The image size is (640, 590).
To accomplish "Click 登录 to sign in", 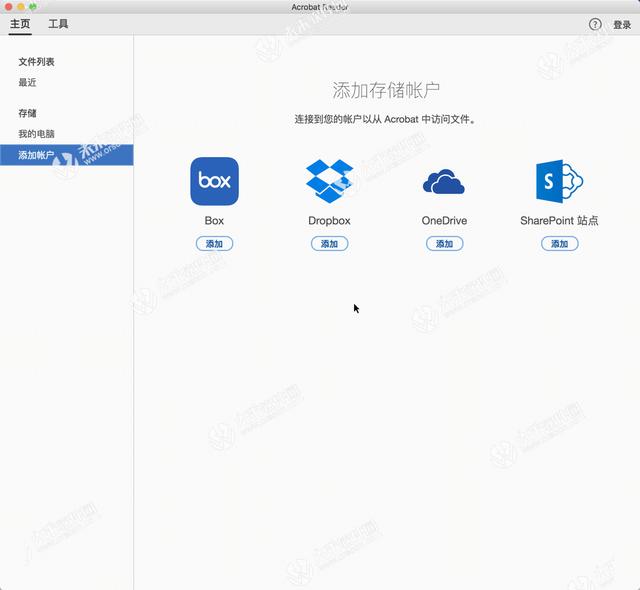I will 622,25.
